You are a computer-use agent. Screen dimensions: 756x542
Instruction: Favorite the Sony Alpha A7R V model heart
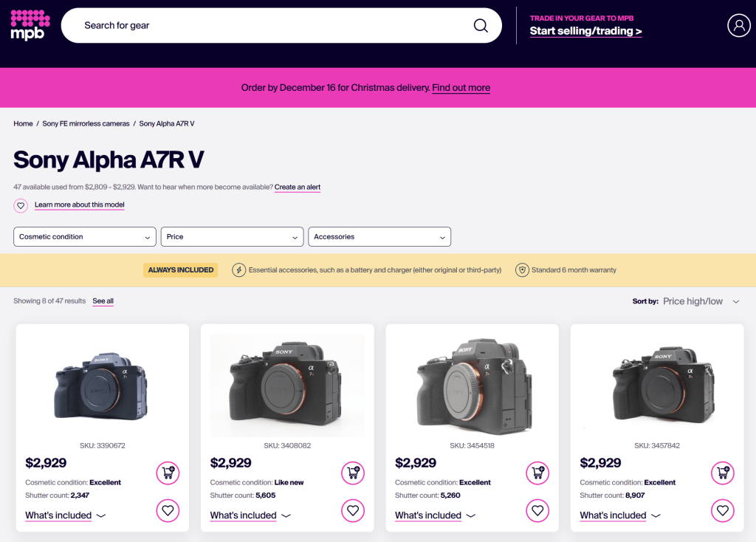point(21,205)
